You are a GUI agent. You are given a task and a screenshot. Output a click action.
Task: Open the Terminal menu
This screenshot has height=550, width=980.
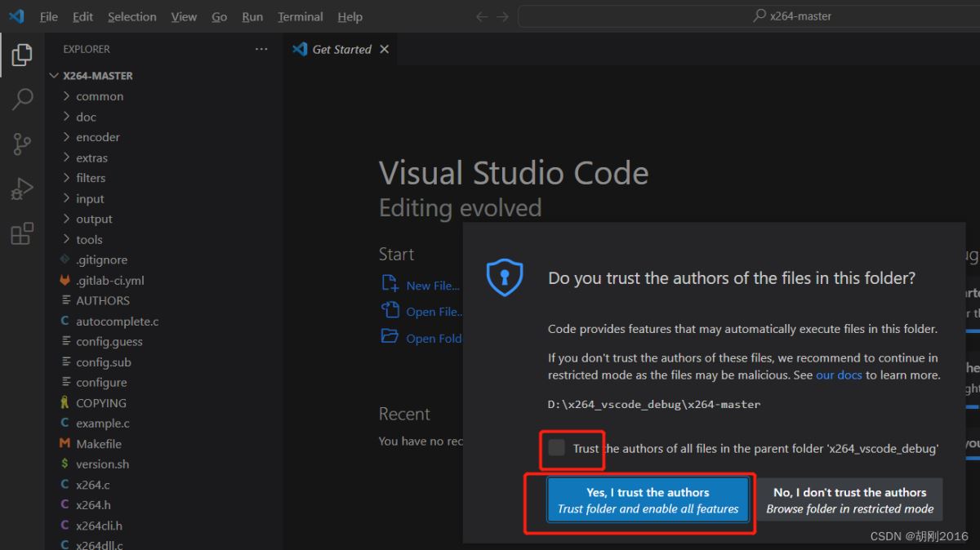tap(300, 16)
